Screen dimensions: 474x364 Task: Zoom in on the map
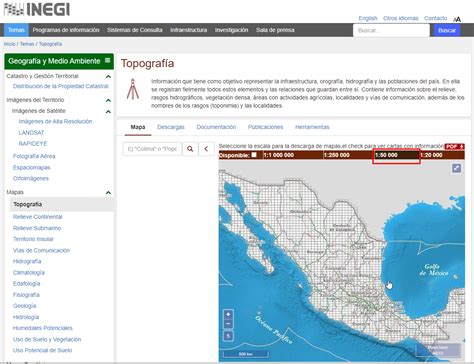(x=228, y=314)
